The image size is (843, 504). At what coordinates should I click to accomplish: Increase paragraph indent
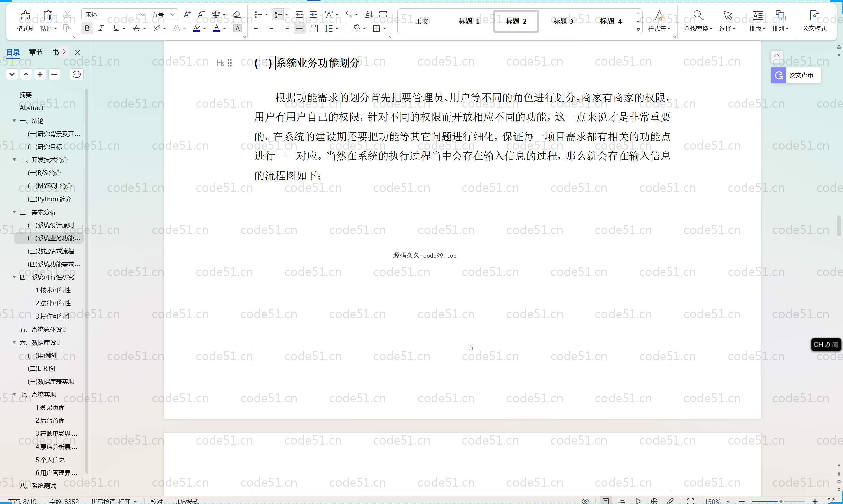313,15
